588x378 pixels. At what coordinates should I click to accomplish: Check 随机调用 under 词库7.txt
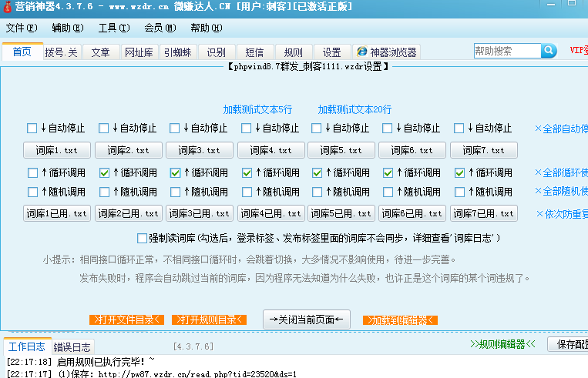point(460,192)
